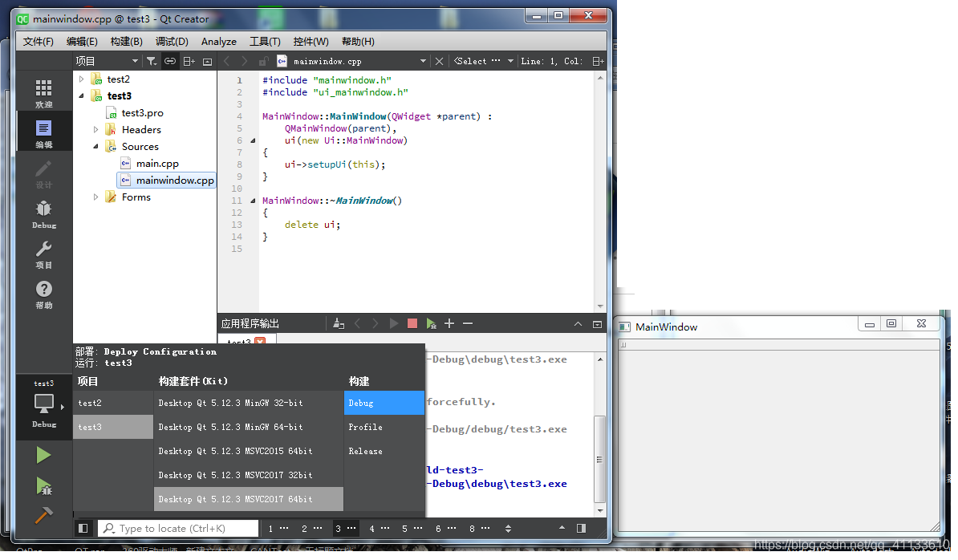Open the 调试(D) menu

[172, 42]
